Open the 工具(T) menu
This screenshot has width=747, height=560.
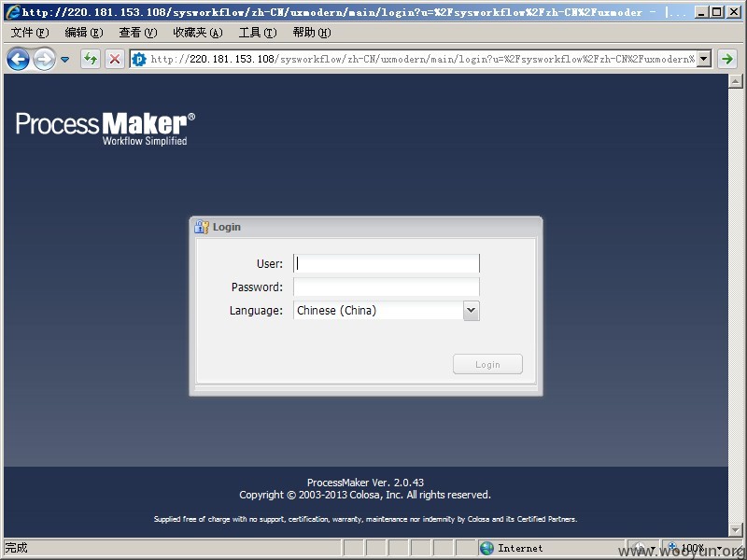[258, 33]
